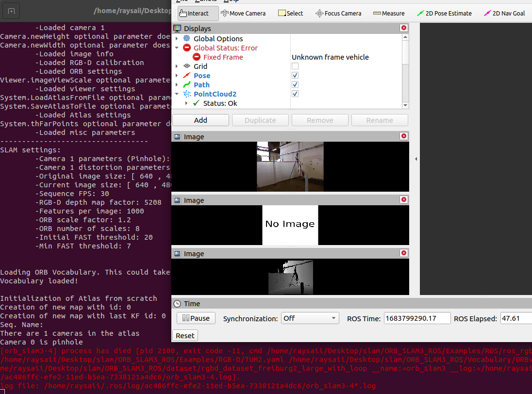Disable the PointCloud2 display checkbox
Screen dimensions: 532x394
295,94
